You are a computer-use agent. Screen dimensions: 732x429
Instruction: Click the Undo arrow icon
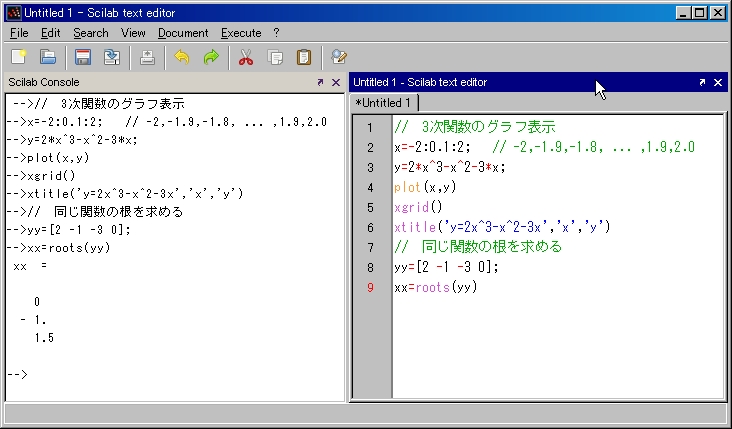(182, 57)
